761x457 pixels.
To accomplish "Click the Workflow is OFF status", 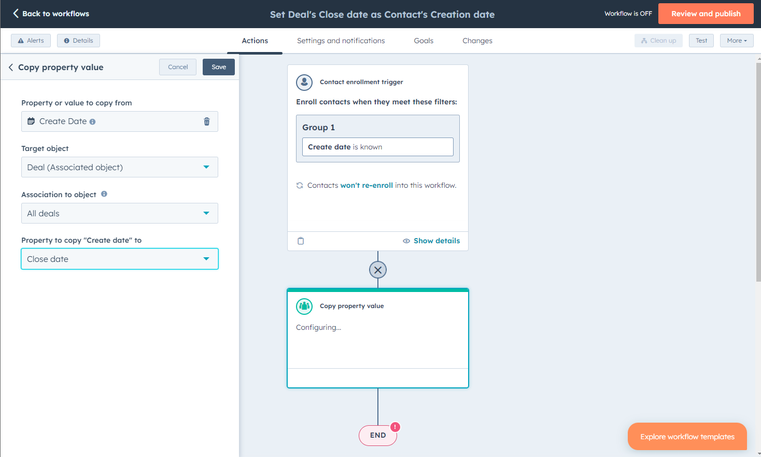I will tap(628, 14).
